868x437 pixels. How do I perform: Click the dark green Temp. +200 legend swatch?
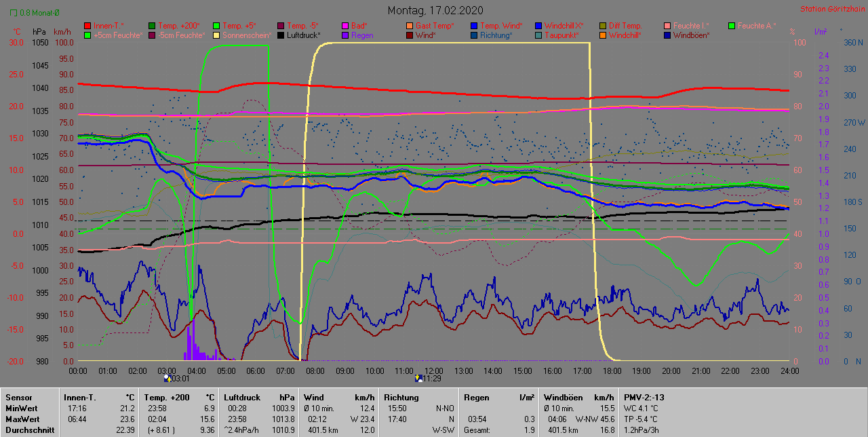[151, 25]
